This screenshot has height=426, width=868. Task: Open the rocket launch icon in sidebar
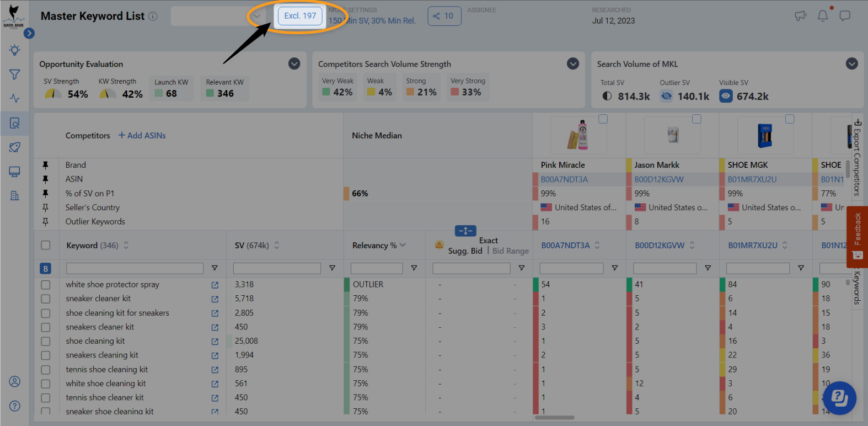coord(15,147)
